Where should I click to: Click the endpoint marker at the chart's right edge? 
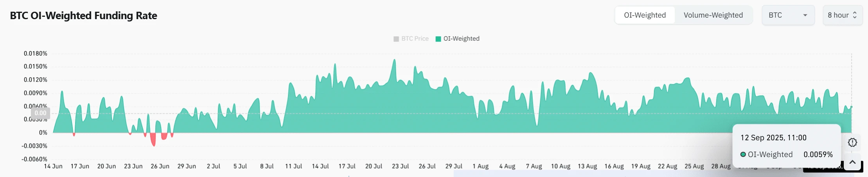coord(852,107)
